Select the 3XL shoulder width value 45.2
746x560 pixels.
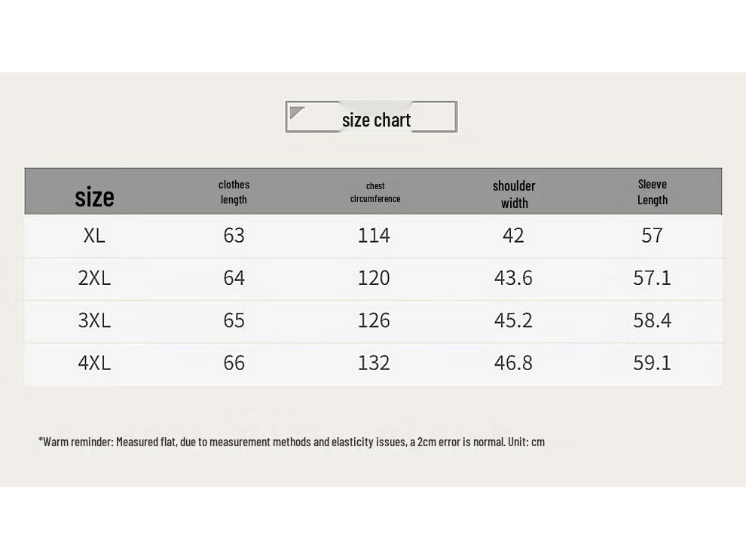(x=513, y=320)
